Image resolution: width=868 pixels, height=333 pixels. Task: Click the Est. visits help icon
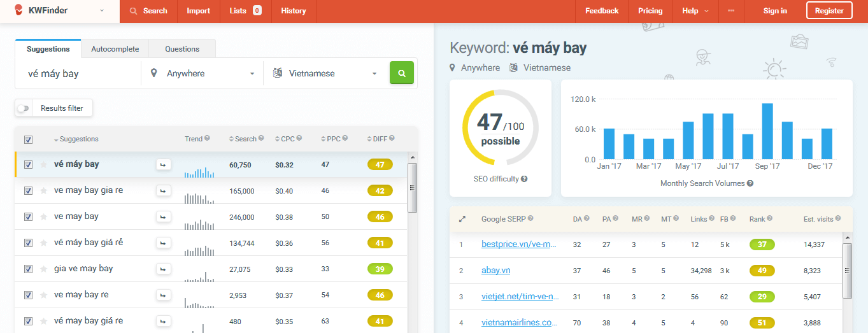coord(839,218)
